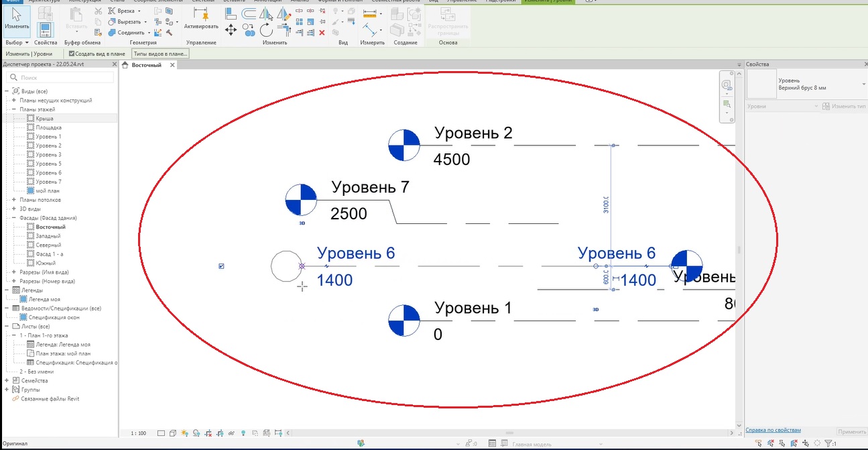Activate the Активировать controls tool
This screenshot has height=450, width=868.
coord(201,20)
